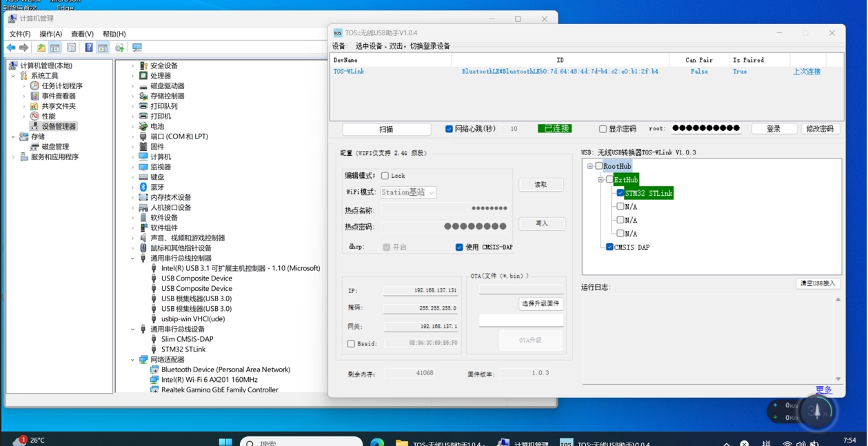Select the Bluetooth (蓝牙) device category
868x446 pixels.
coord(157,187)
